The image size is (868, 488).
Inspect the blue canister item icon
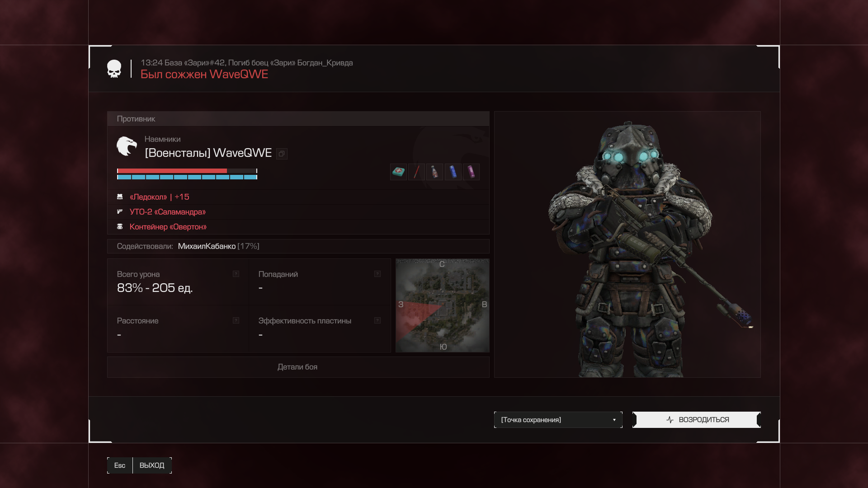point(453,172)
